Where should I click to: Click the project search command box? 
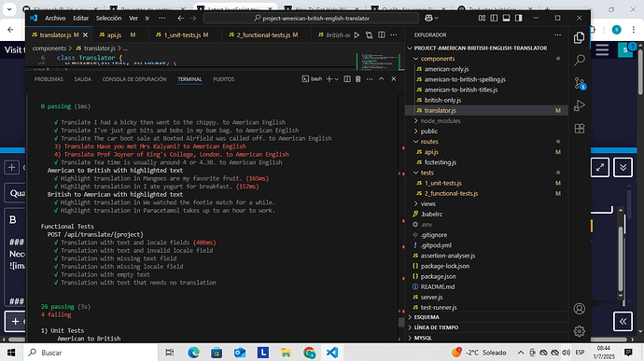pyautogui.click(x=311, y=18)
